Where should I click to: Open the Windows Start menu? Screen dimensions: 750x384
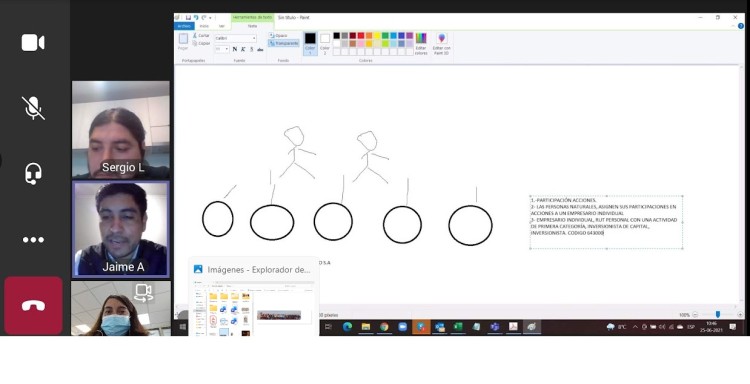182,327
